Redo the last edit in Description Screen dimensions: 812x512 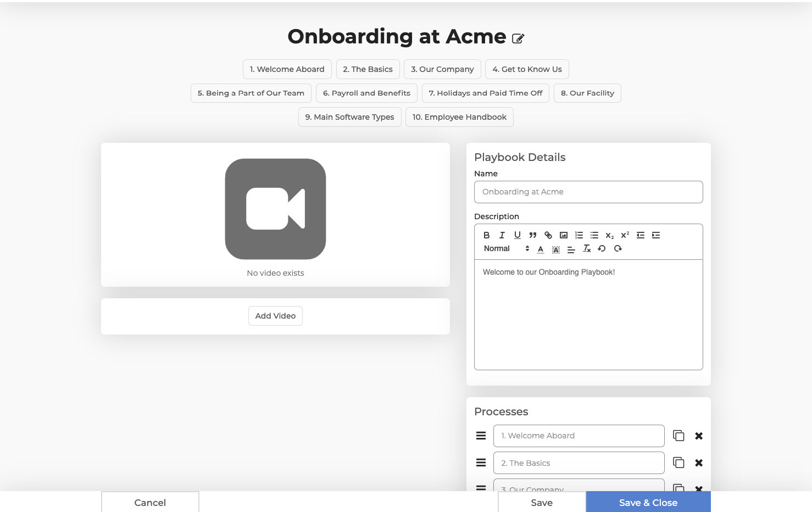click(618, 249)
